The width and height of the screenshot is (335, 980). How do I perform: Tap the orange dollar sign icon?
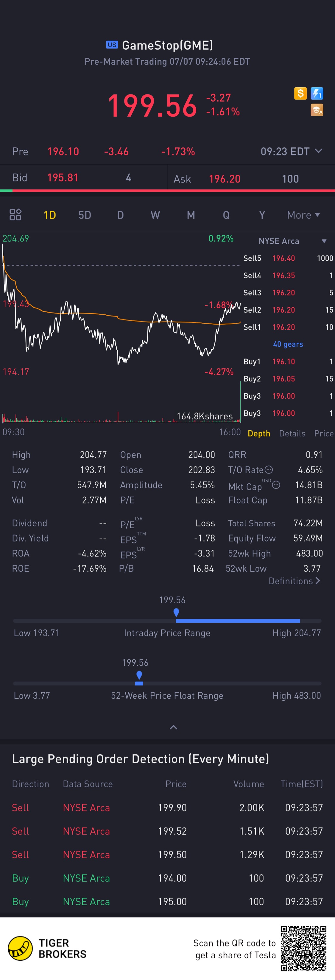pos(300,93)
